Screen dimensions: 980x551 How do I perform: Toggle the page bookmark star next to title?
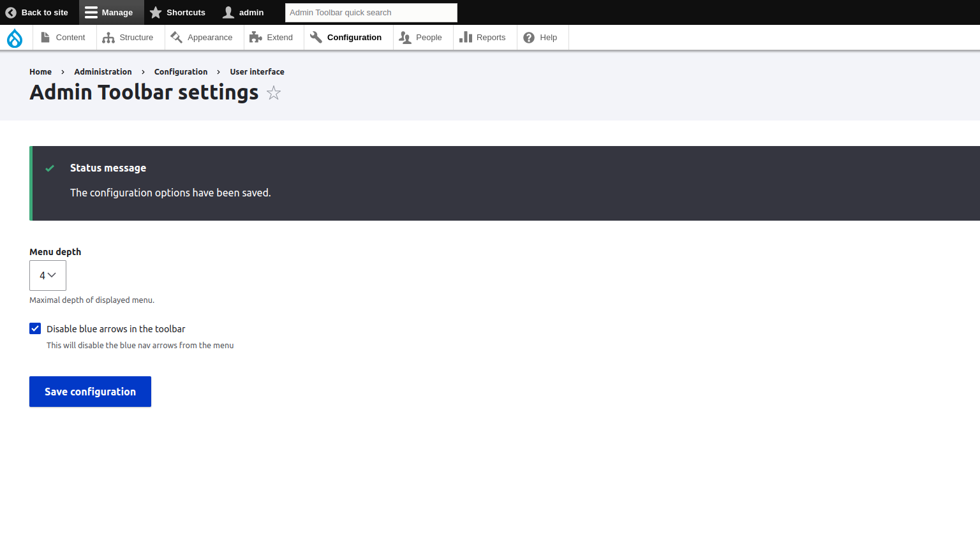pos(273,92)
